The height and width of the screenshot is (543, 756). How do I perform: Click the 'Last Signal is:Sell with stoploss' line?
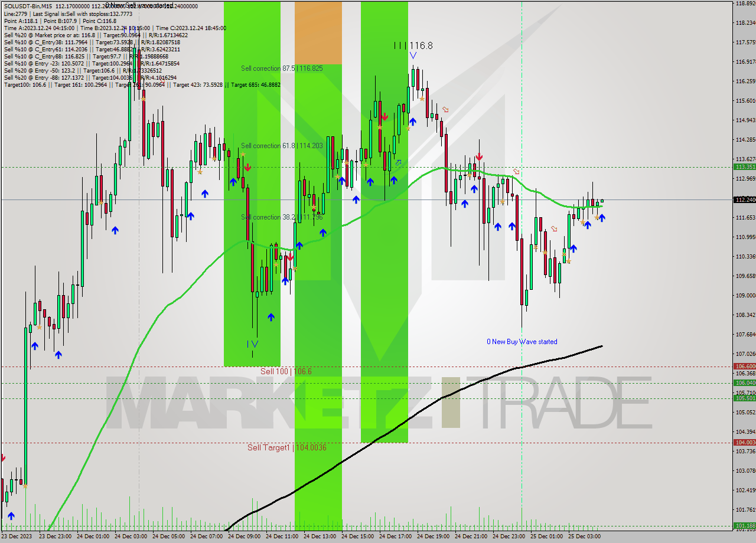pyautogui.click(x=68, y=14)
